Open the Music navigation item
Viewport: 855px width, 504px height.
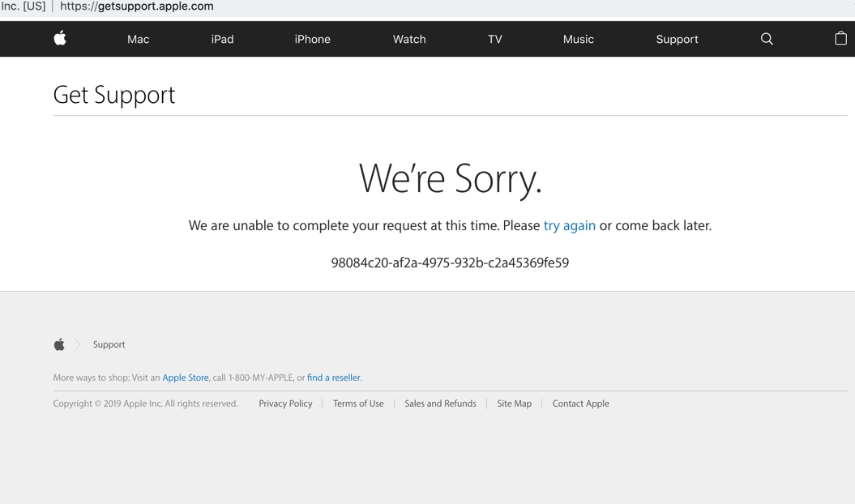click(579, 39)
